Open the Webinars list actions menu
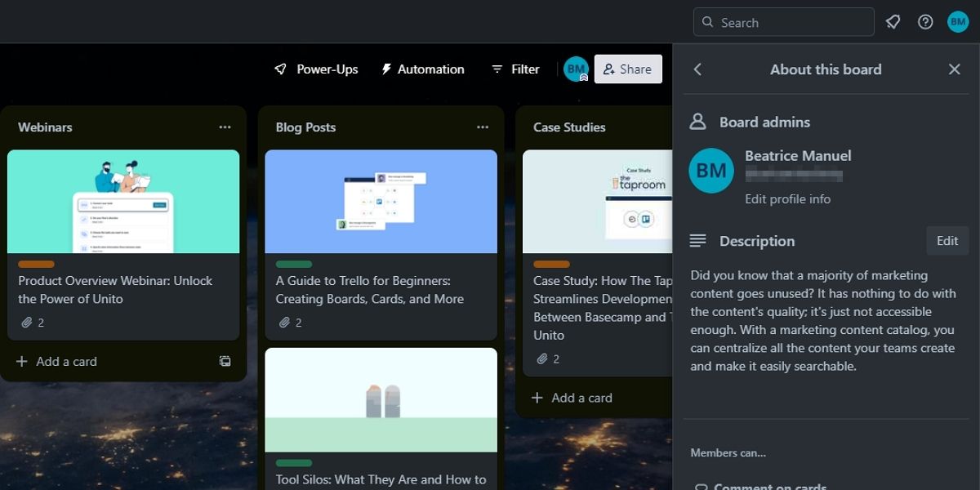This screenshot has width=980, height=490. tap(225, 127)
